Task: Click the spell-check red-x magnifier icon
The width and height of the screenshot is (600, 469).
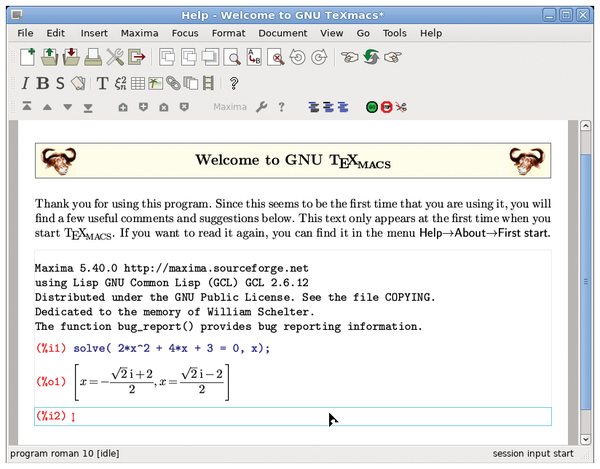Action: [x=276, y=57]
